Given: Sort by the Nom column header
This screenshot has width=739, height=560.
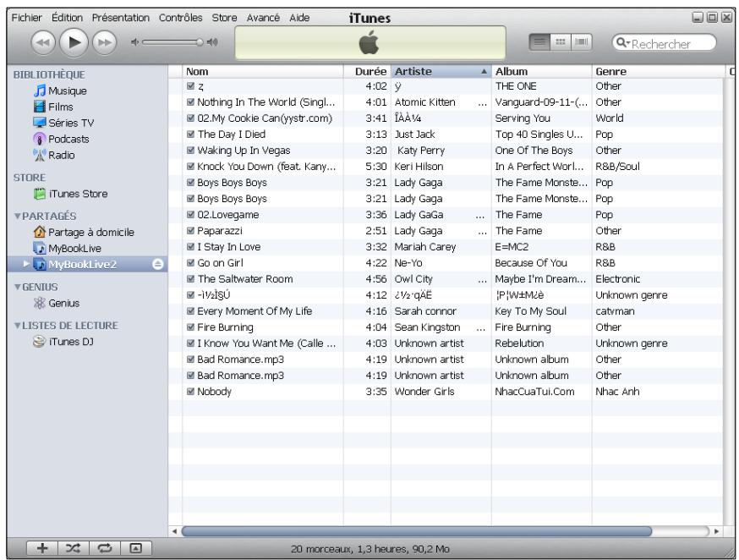Looking at the screenshot, I should coord(263,72).
